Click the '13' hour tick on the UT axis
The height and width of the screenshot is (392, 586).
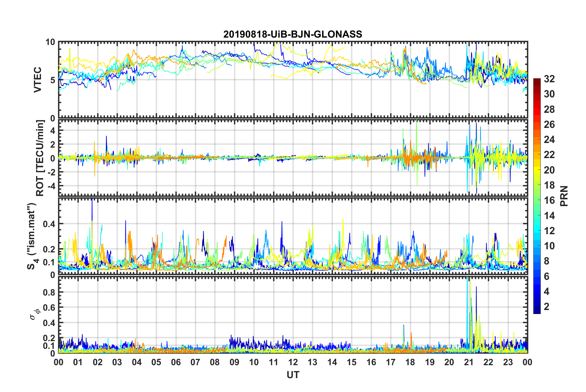(313, 362)
